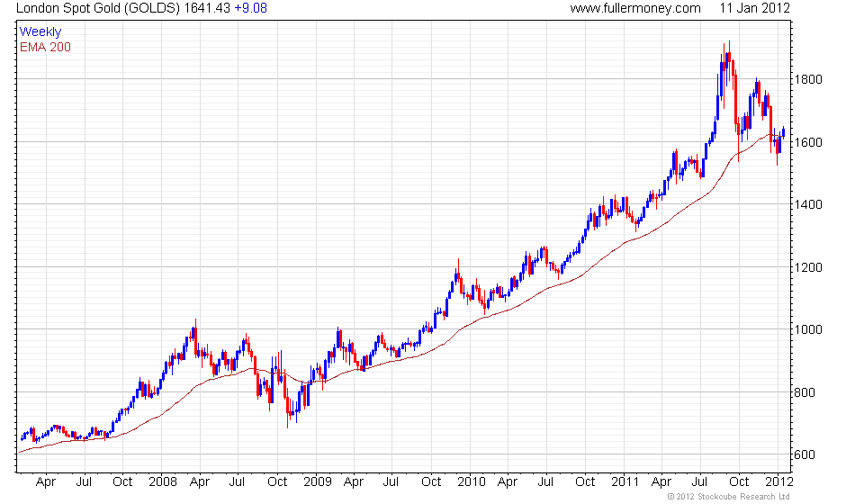Click the London Spot Gold (GOLDS) title
Screen dimensions: 864x504
98,8
